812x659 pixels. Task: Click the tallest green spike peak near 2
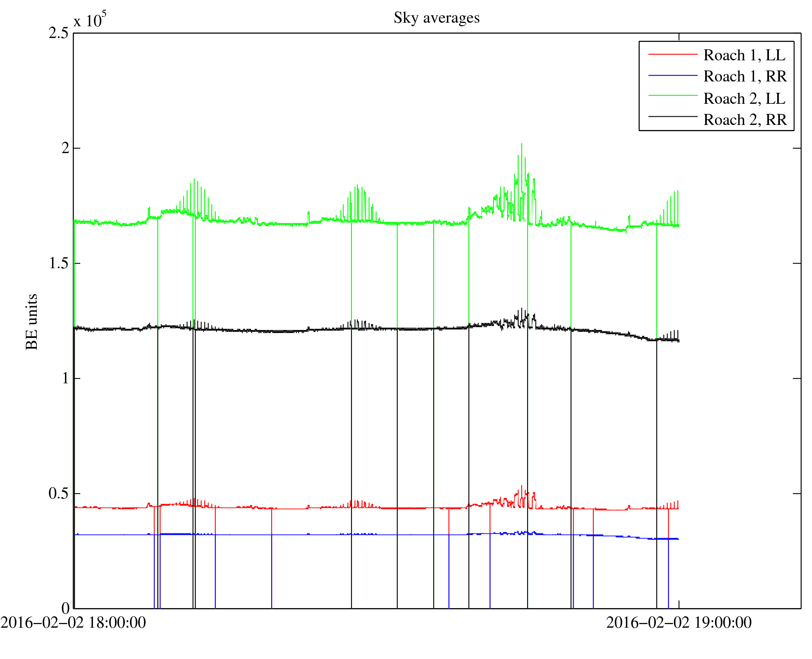coord(521,144)
